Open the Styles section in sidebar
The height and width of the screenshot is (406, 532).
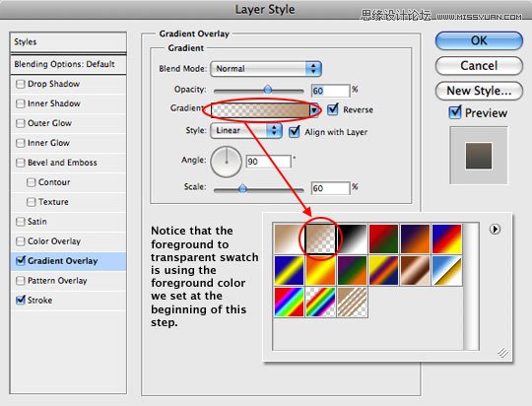click(68, 42)
